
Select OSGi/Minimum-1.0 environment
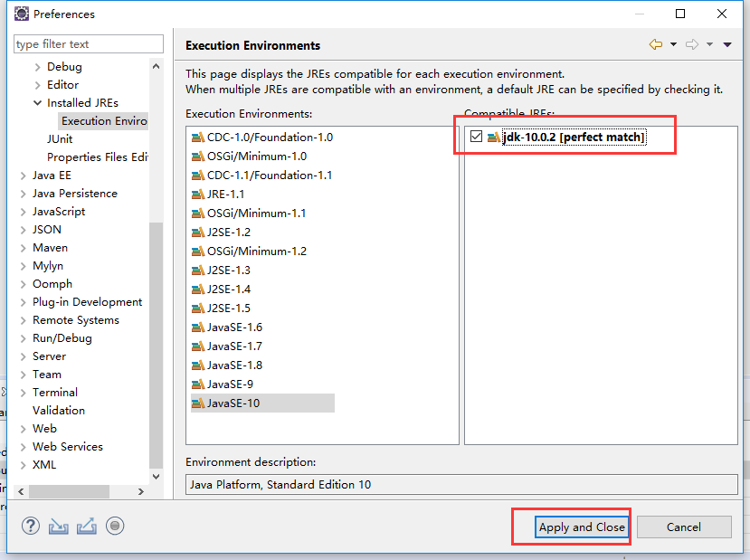click(x=249, y=157)
